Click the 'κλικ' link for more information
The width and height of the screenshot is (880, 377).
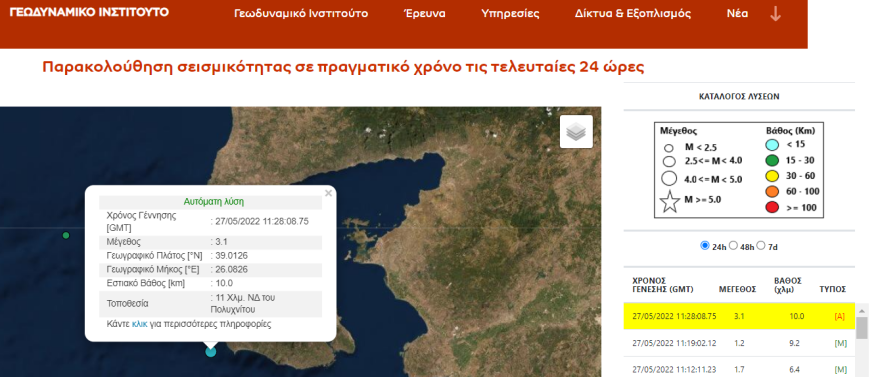click(139, 324)
